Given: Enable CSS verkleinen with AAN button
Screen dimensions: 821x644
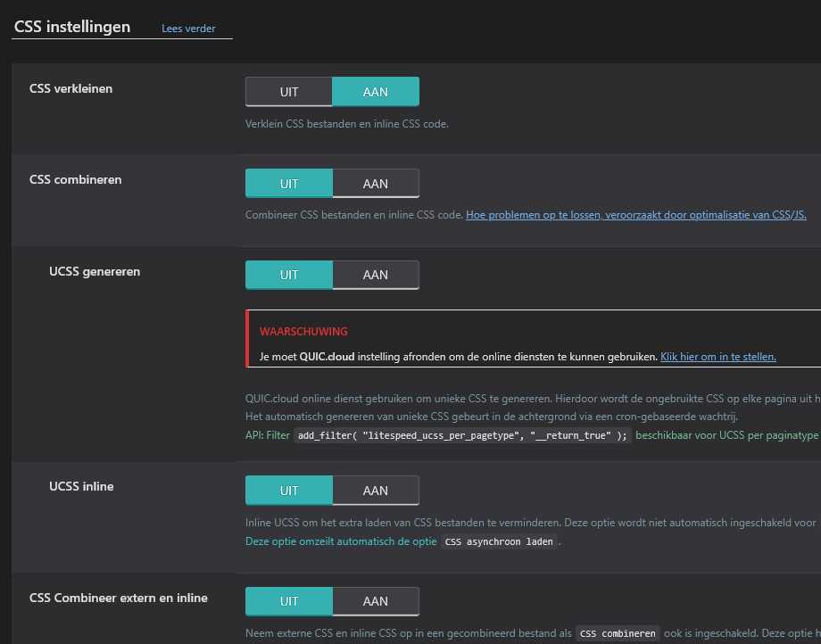Looking at the screenshot, I should coord(375,92).
